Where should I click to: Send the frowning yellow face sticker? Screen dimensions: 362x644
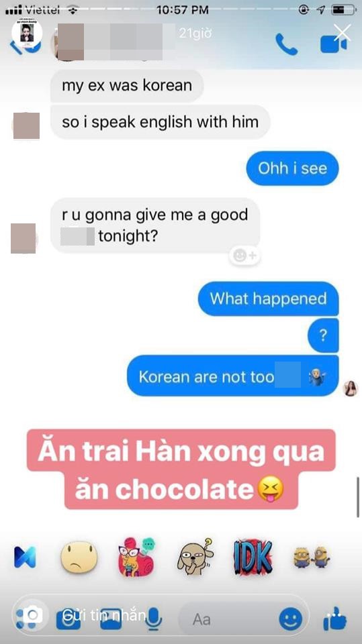tap(79, 557)
